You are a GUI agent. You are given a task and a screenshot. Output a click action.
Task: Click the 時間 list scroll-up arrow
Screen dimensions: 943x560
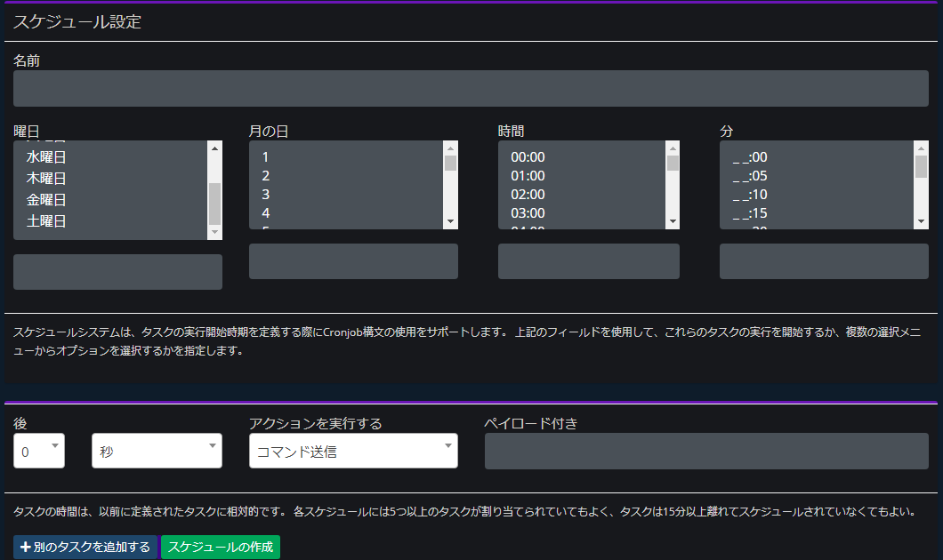coord(673,148)
